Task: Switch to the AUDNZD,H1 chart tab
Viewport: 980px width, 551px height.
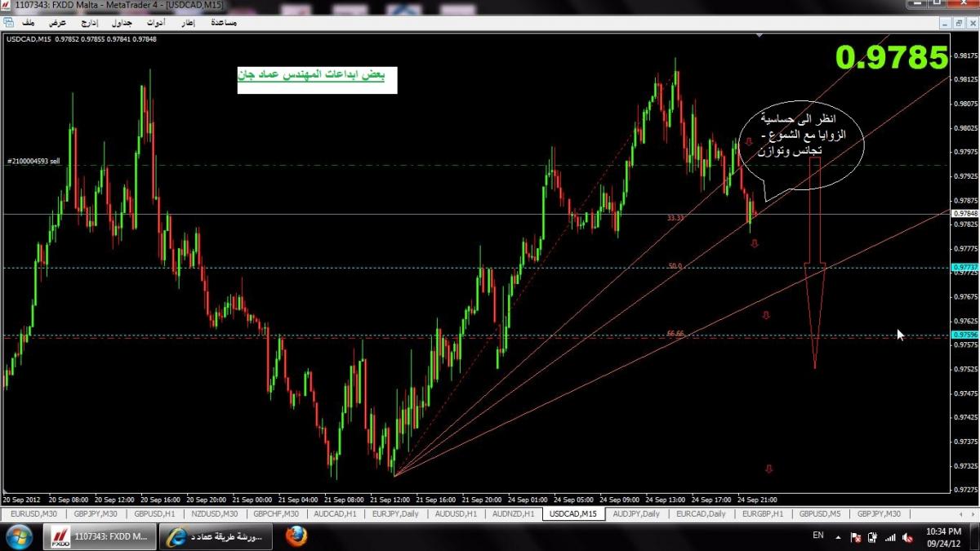Action: [x=513, y=514]
